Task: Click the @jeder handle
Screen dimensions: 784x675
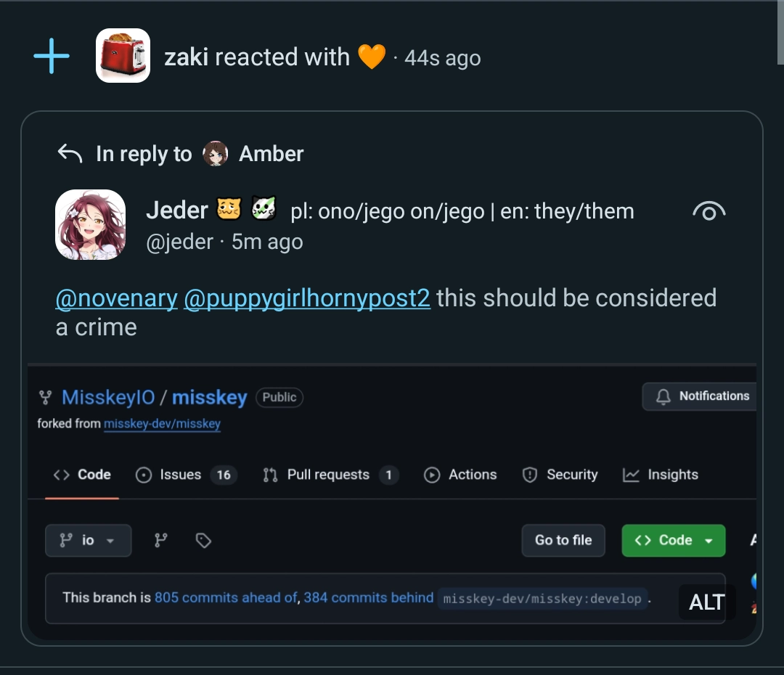Action: pos(179,242)
